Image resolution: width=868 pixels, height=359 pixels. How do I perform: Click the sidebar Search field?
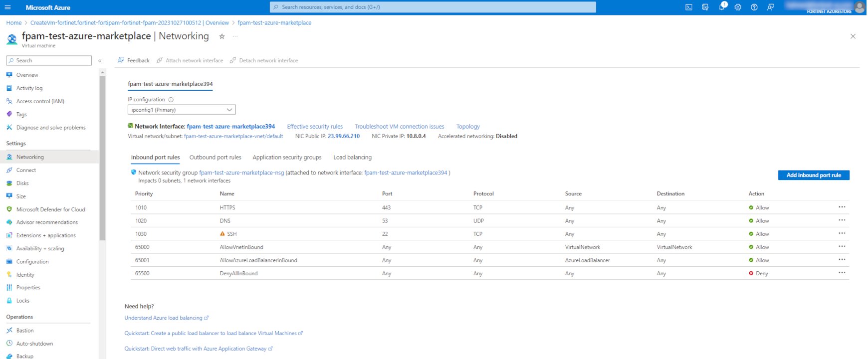tap(49, 61)
